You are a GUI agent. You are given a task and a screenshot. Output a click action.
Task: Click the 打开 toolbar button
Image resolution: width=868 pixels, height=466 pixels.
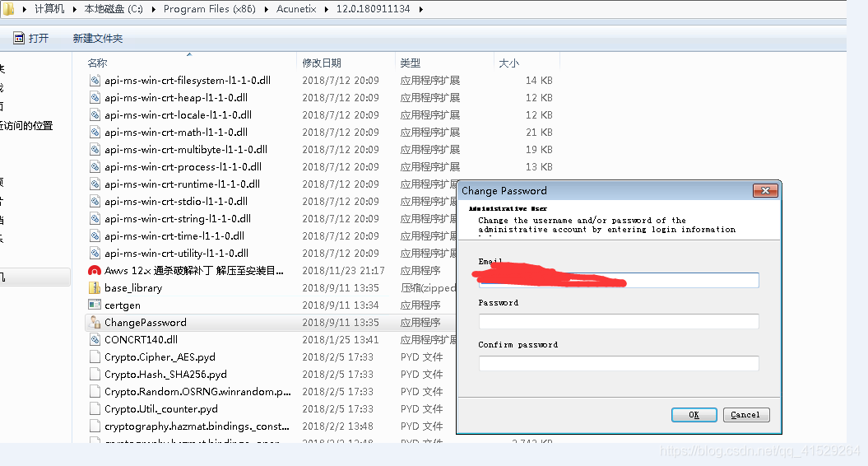click(x=31, y=38)
